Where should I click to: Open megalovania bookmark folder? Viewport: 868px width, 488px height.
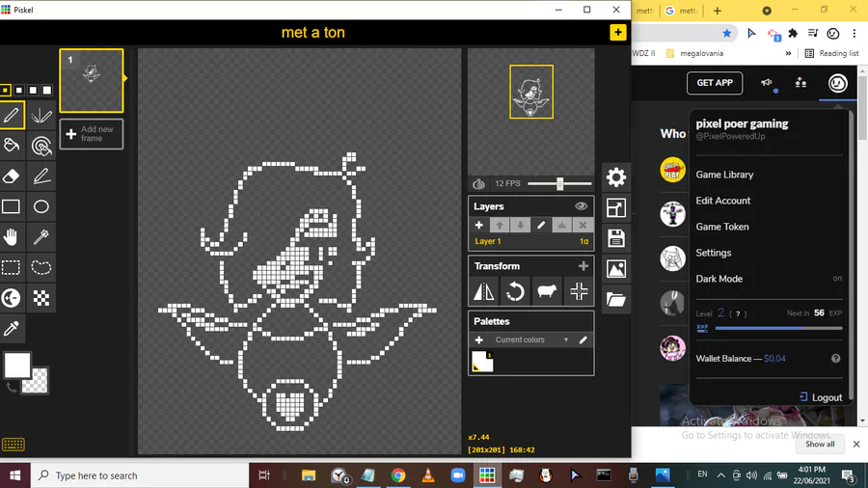694,53
